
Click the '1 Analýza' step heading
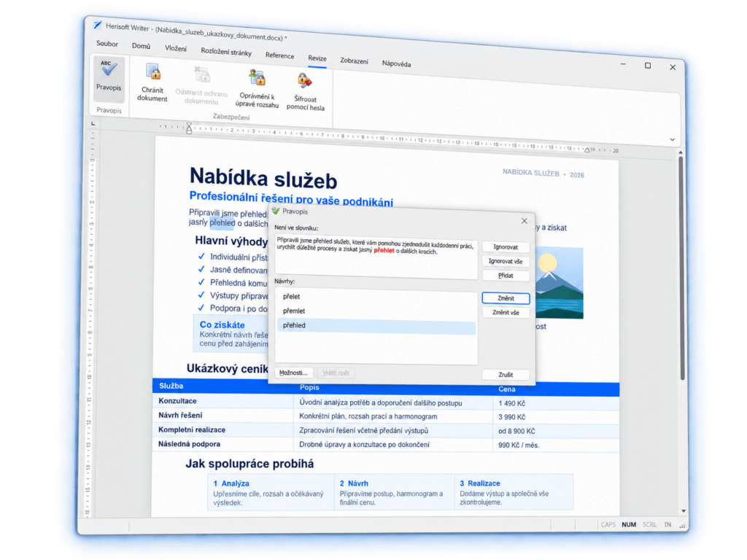click(231, 483)
